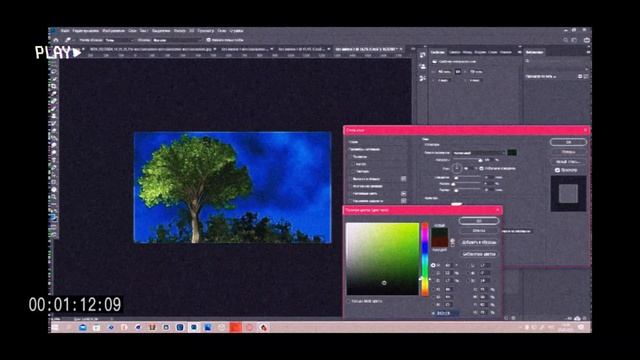Select the Lasso tool in the left toolbar
The height and width of the screenshot is (360, 640).
(53, 72)
